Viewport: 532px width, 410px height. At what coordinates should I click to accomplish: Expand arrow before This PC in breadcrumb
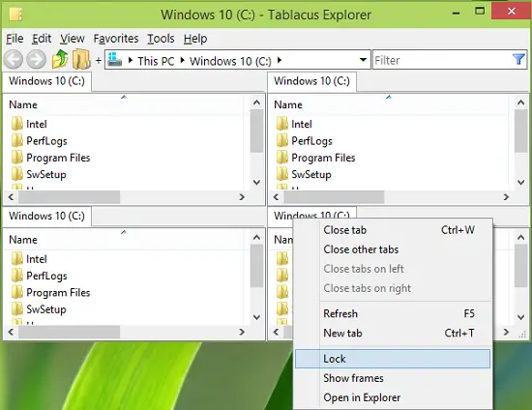click(x=131, y=60)
